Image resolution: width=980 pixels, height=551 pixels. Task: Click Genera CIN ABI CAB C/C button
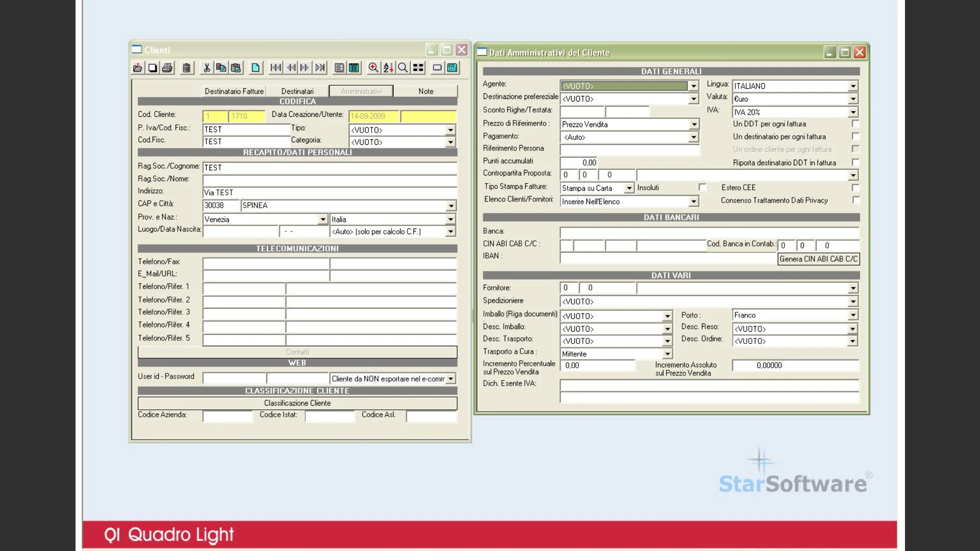pos(819,259)
